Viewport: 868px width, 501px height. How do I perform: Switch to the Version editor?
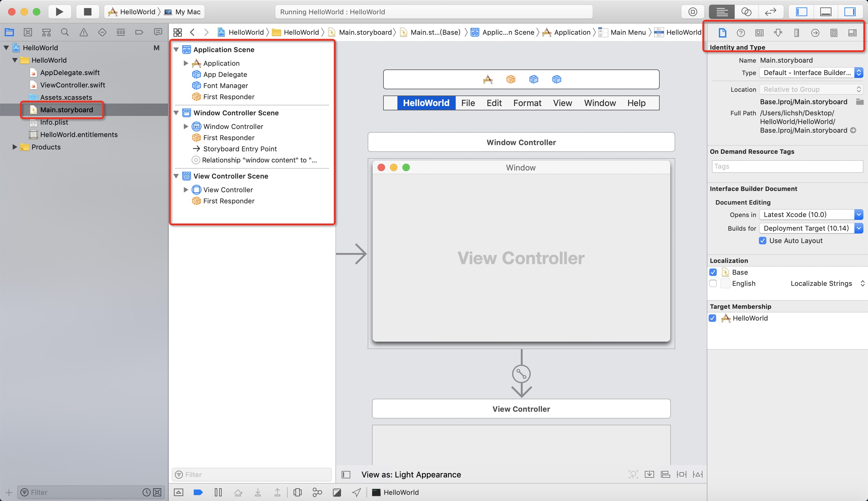coord(771,12)
